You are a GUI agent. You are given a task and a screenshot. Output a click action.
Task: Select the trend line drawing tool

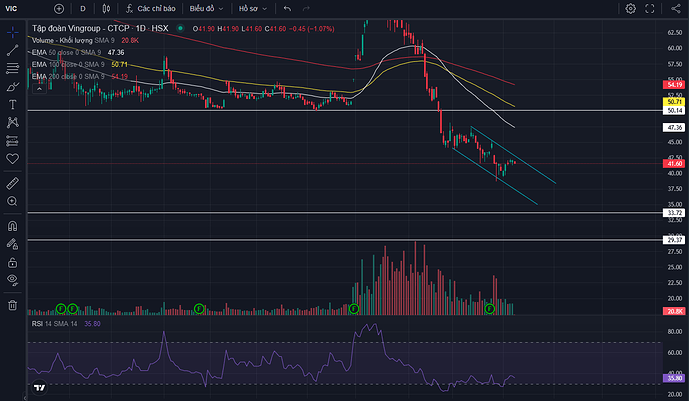click(x=12, y=50)
